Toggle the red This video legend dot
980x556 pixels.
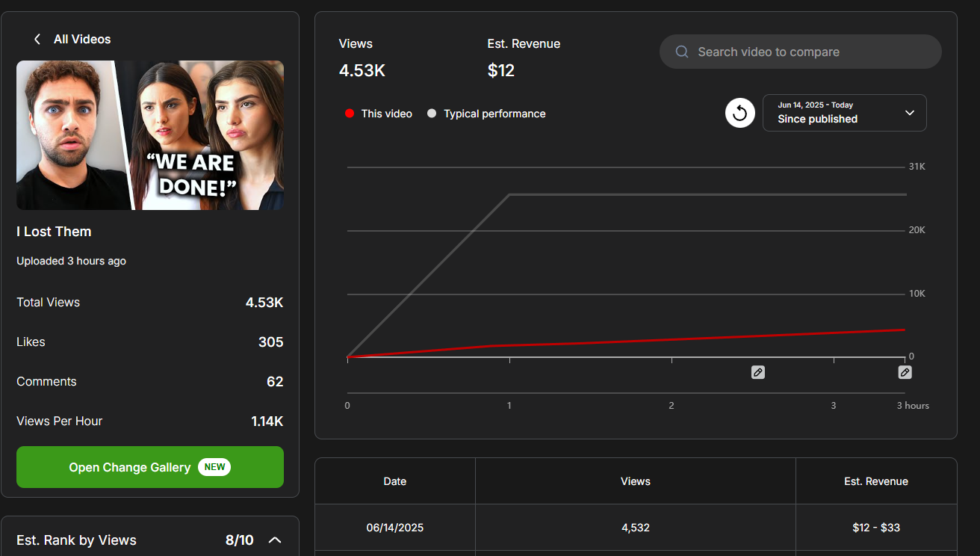[x=349, y=114]
